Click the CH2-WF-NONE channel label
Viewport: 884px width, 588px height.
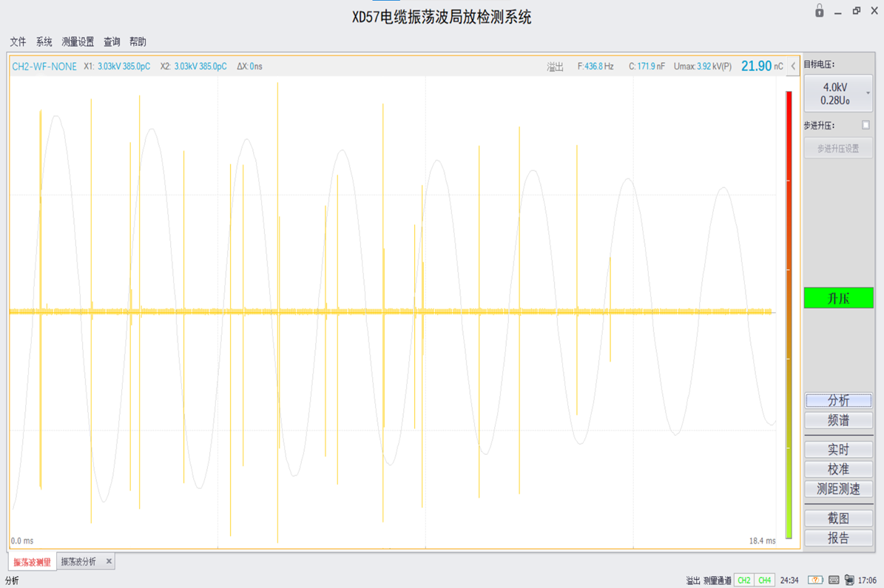click(x=44, y=67)
